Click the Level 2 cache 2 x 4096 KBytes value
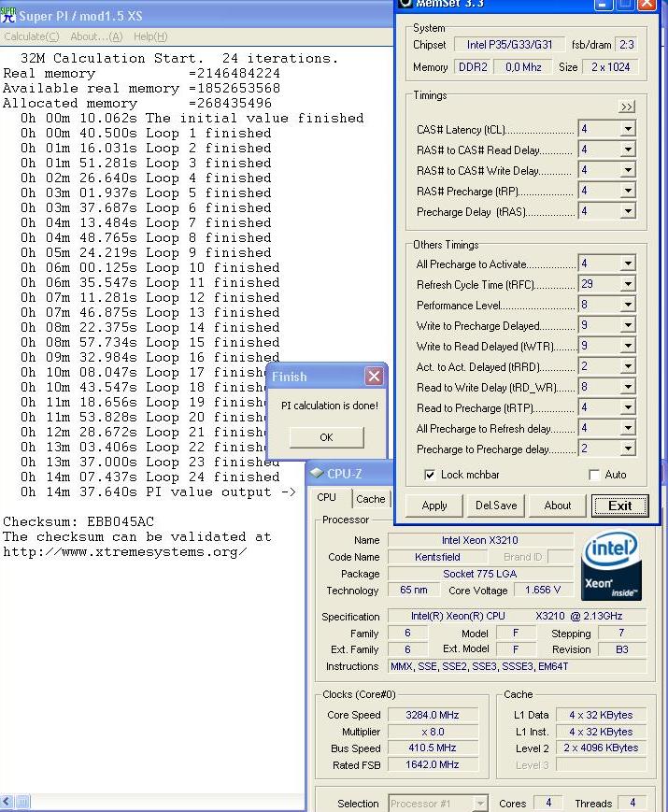Image resolution: width=668 pixels, height=812 pixels. (601, 748)
